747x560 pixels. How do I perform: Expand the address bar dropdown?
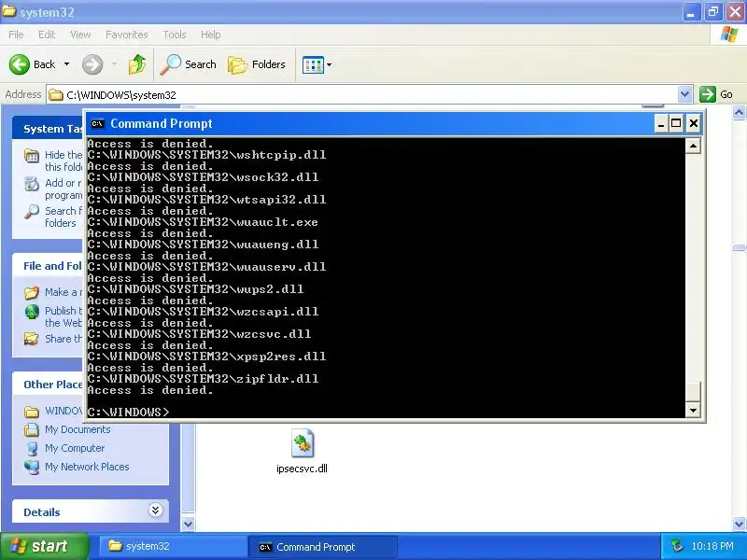coord(684,94)
